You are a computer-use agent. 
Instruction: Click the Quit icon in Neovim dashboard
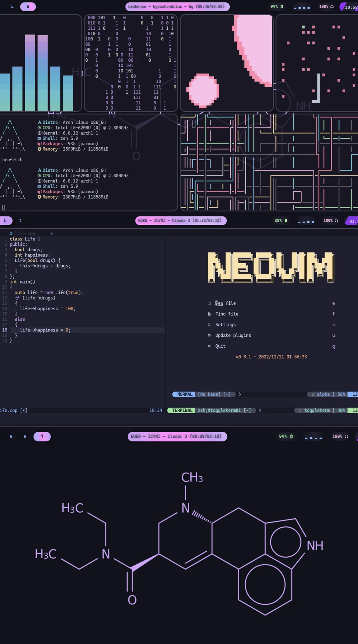click(x=209, y=346)
